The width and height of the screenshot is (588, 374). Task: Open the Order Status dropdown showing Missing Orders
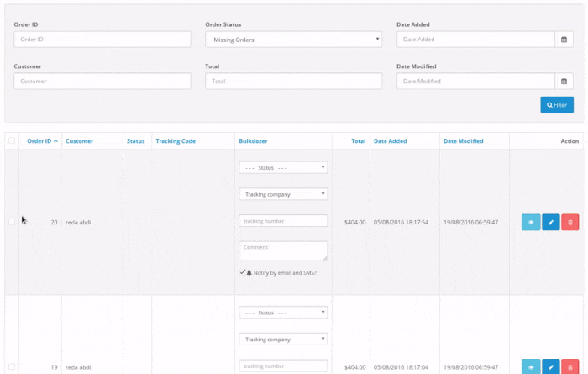point(293,40)
